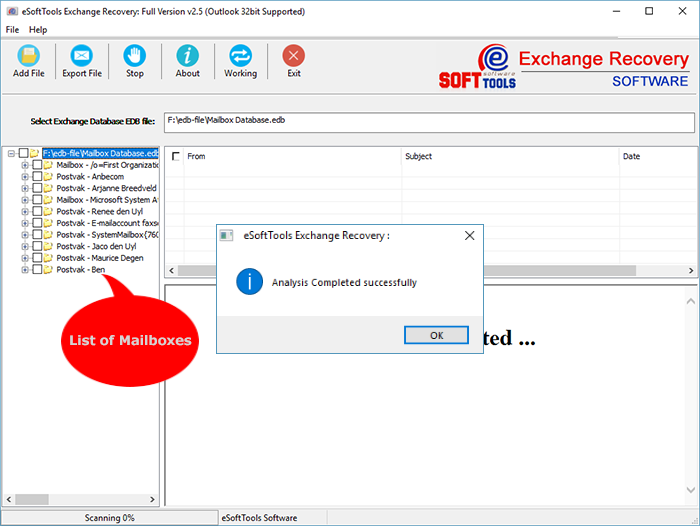
Task: Open the File menu
Action: point(12,30)
